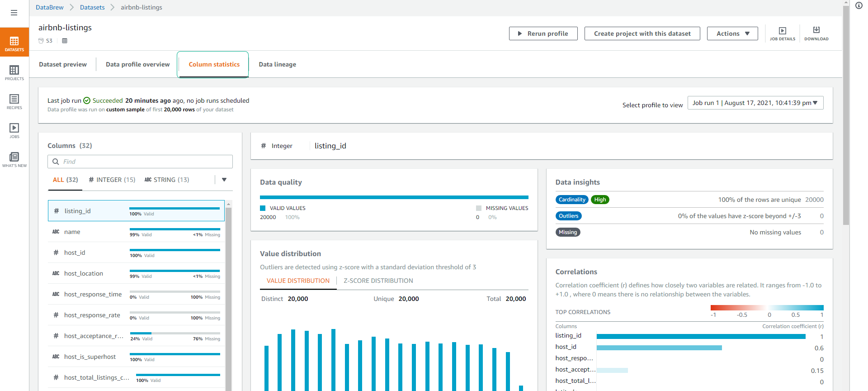Click the S3 bucket icon under title
Image resolution: width=868 pixels, height=391 pixels.
41,41
